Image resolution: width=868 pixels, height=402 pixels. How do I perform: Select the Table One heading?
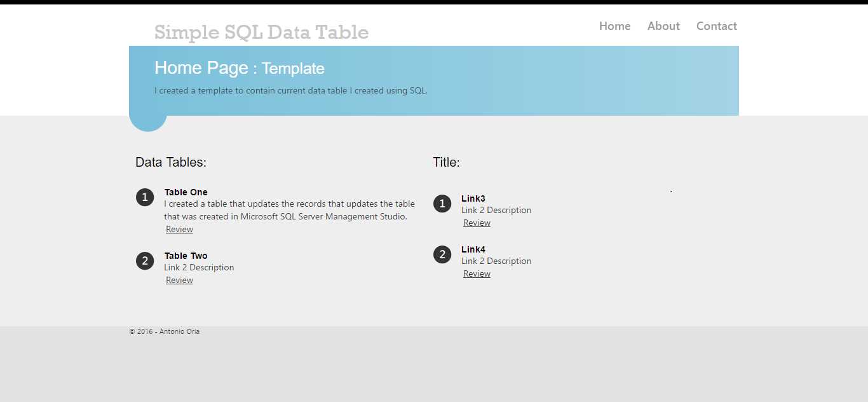click(x=186, y=192)
